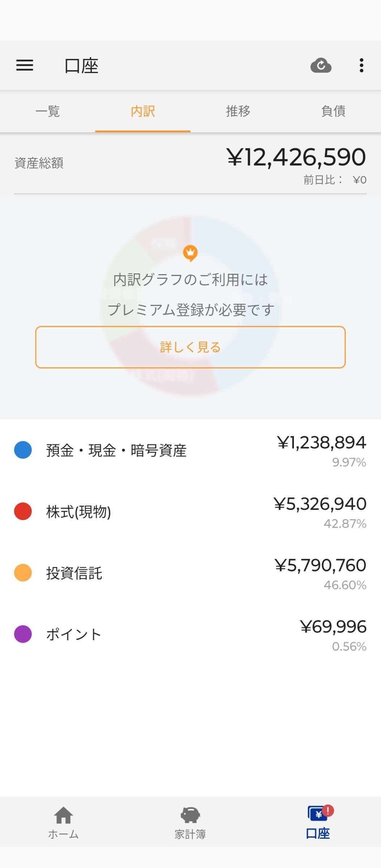Select the 投資信託 category label
This screenshot has height=868, width=381.
[74, 573]
